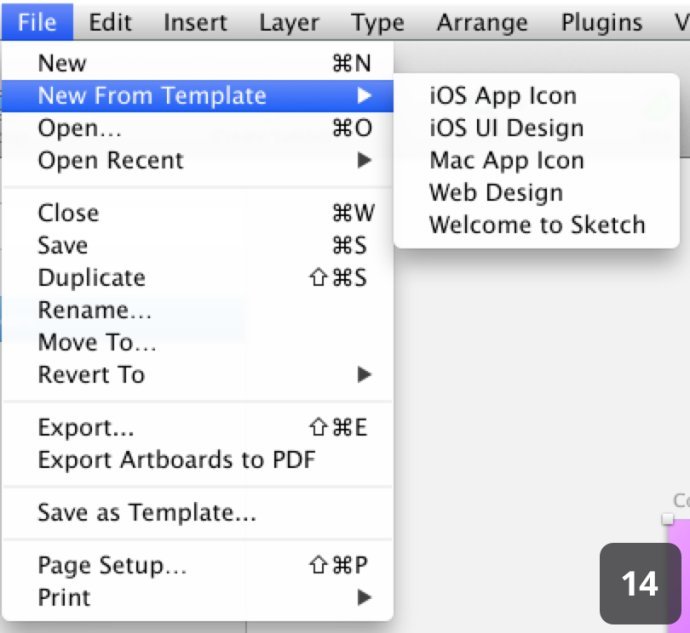Choose Open… menu entry
This screenshot has width=690, height=633.
pyautogui.click(x=197, y=128)
